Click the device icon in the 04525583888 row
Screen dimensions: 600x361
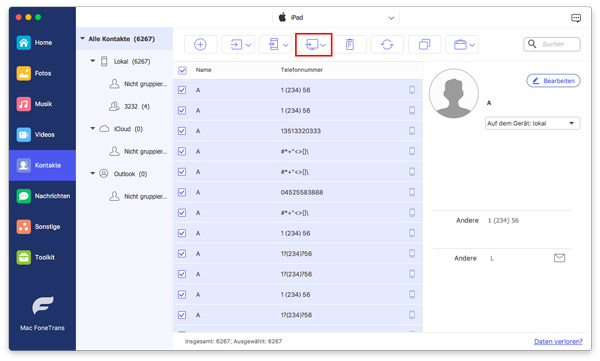pos(412,192)
